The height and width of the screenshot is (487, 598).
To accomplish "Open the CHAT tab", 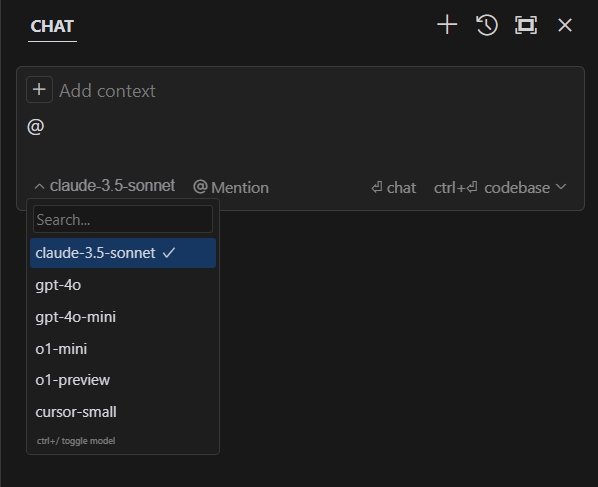I will click(x=52, y=26).
